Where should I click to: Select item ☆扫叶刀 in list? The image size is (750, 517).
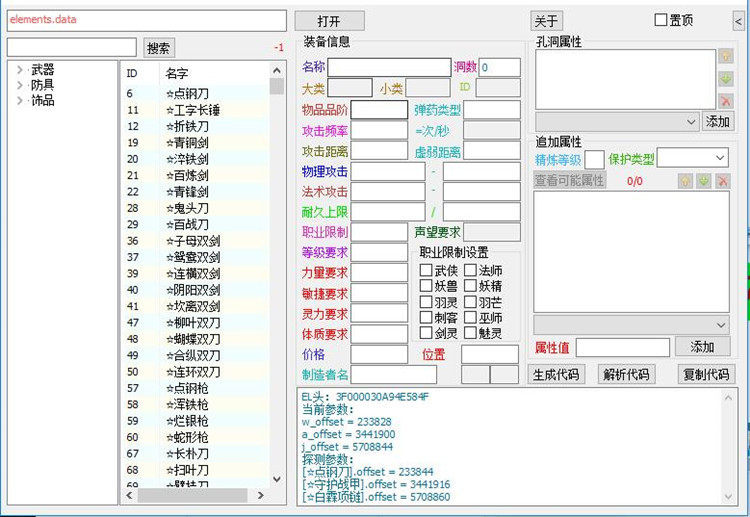[195, 470]
